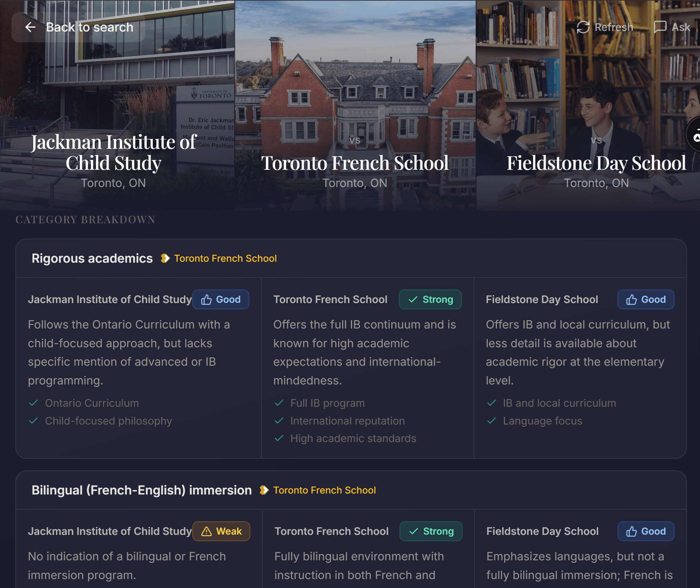The image size is (700, 588).
Task: Click Toronto French School winner link for Bilingual immersion
Action: (x=324, y=490)
